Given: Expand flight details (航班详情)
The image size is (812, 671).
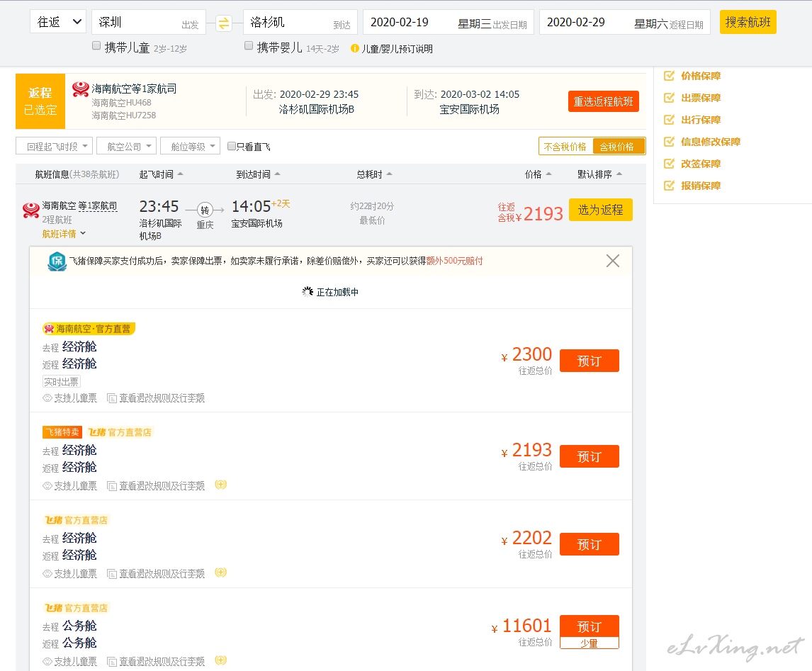Looking at the screenshot, I should coord(64,234).
